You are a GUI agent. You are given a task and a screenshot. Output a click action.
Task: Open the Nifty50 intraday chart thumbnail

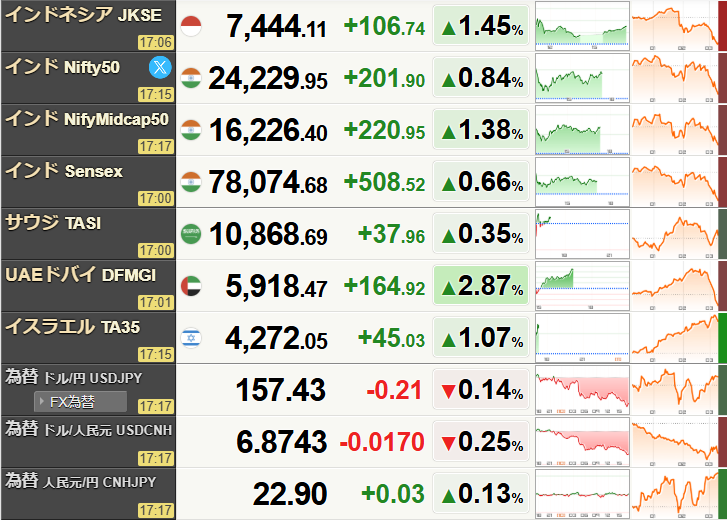pos(582,78)
